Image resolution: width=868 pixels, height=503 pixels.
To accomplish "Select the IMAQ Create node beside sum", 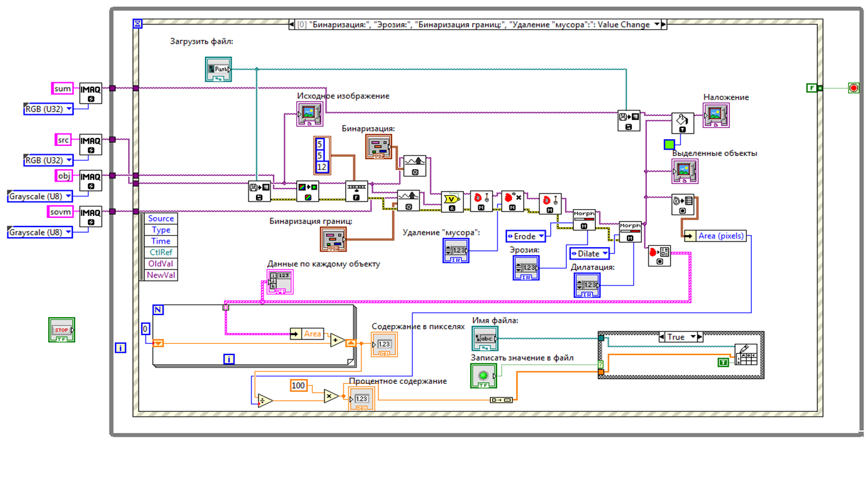I will (91, 94).
